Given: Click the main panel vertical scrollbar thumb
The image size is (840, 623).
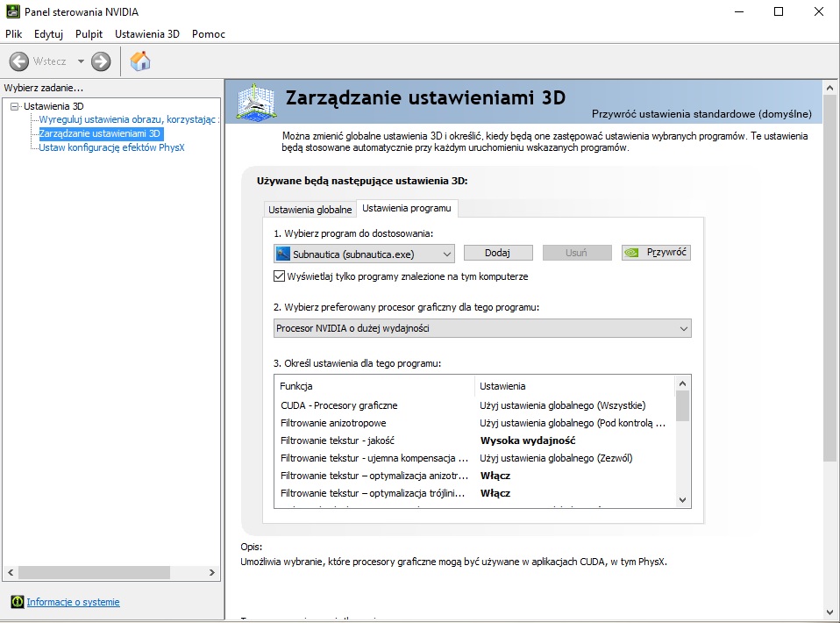Looking at the screenshot, I should tap(829, 278).
